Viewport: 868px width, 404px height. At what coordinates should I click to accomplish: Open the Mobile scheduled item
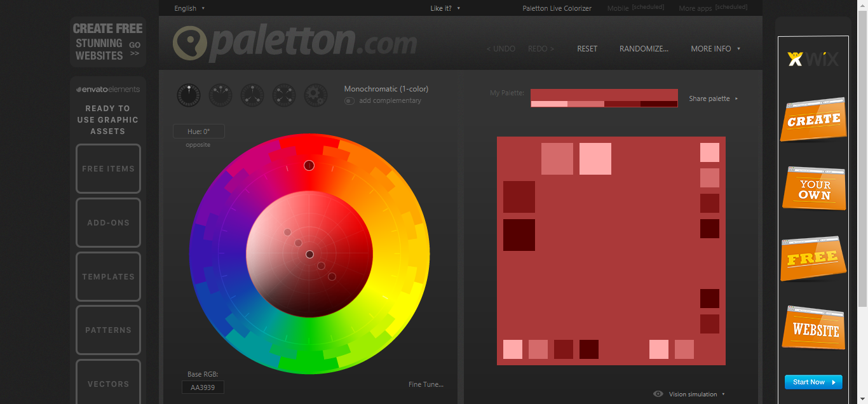pos(635,8)
